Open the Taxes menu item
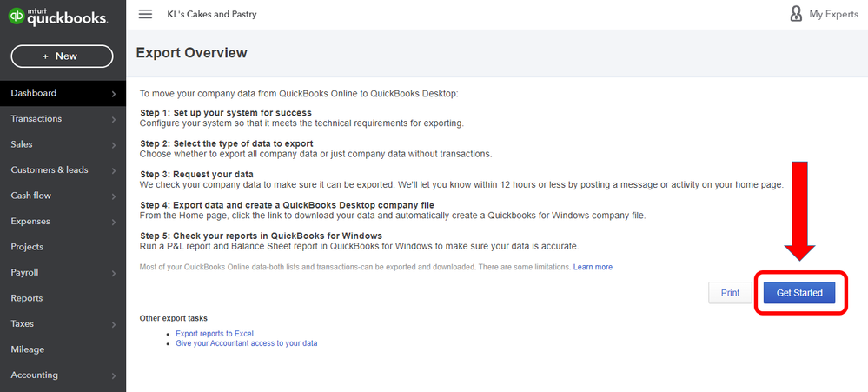The image size is (868, 392). (x=23, y=324)
